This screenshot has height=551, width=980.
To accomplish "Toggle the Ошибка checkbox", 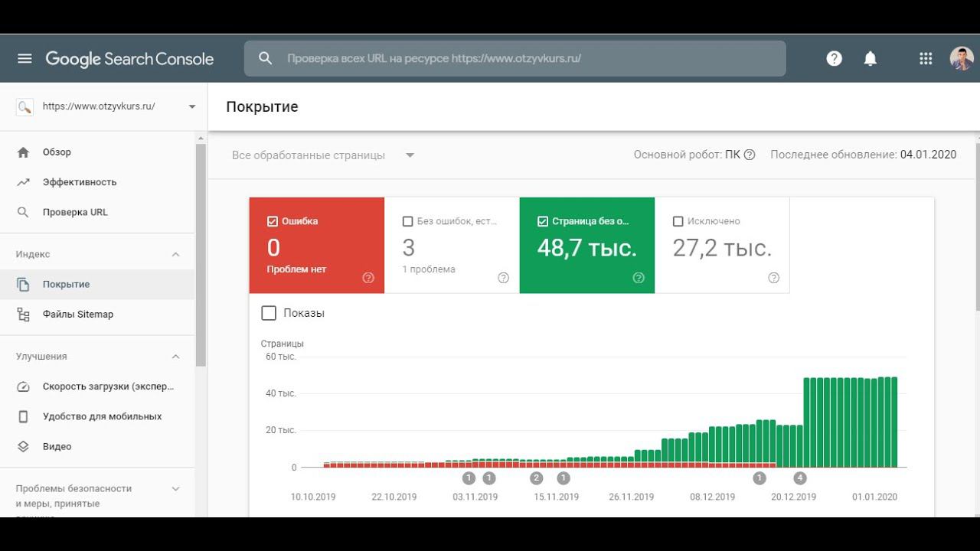I will pyautogui.click(x=272, y=221).
